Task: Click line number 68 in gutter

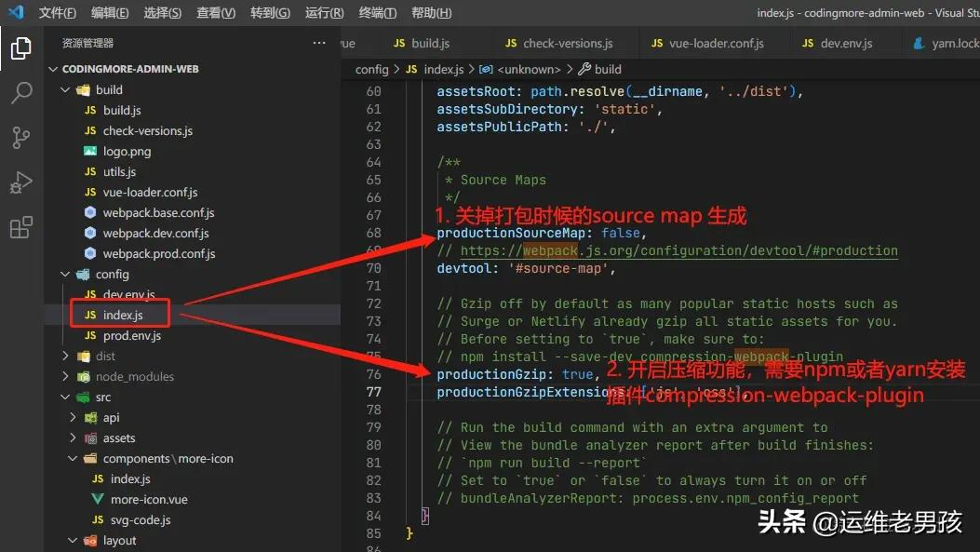Action: 374,233
